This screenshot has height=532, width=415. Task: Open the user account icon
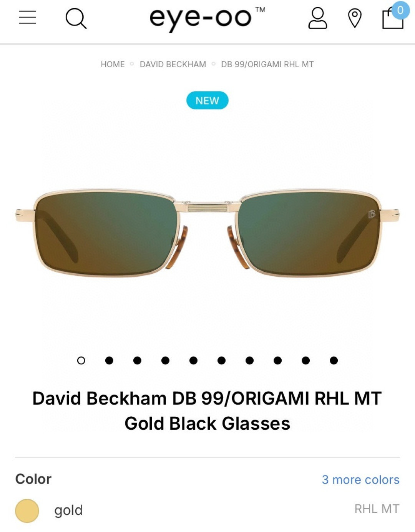tap(318, 18)
